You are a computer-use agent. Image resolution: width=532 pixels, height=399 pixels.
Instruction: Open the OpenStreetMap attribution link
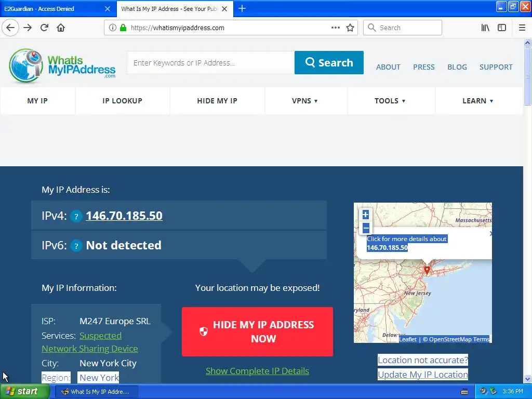tap(450, 339)
